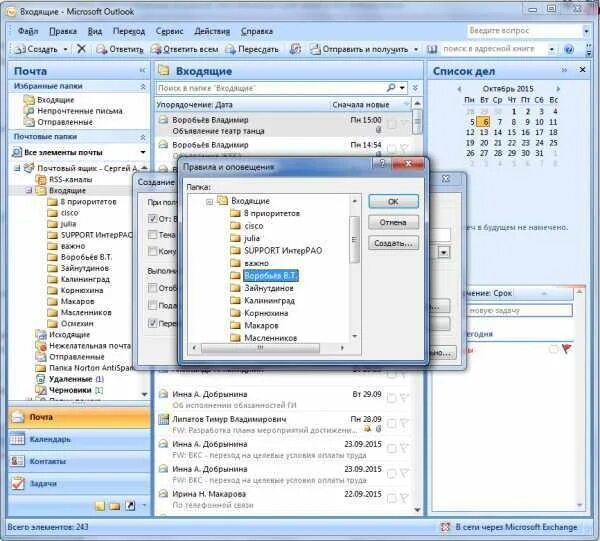Open the Справка menu

257,31
